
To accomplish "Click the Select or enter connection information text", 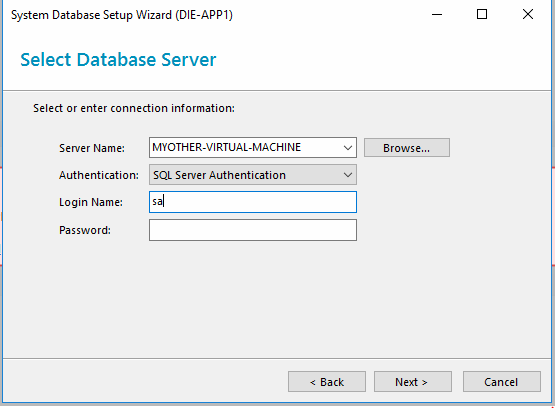I will [134, 108].
